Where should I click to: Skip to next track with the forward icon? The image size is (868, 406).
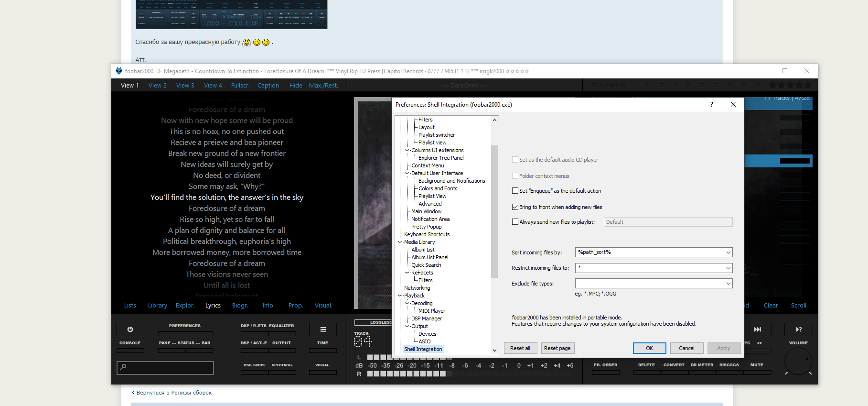tap(757, 329)
